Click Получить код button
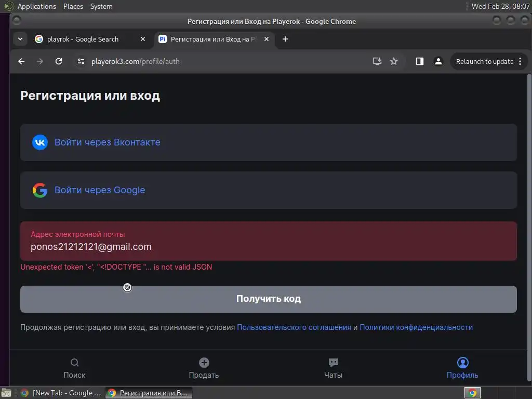Viewport: 532px width, 399px height. (269, 299)
